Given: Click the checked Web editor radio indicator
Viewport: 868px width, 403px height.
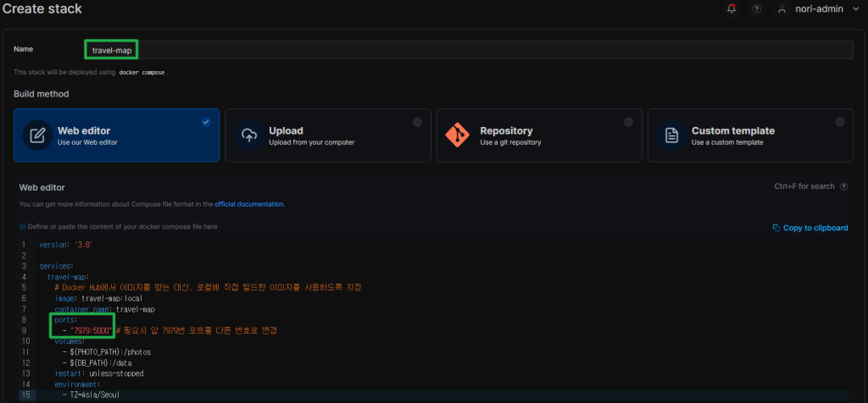Looking at the screenshot, I should [206, 123].
